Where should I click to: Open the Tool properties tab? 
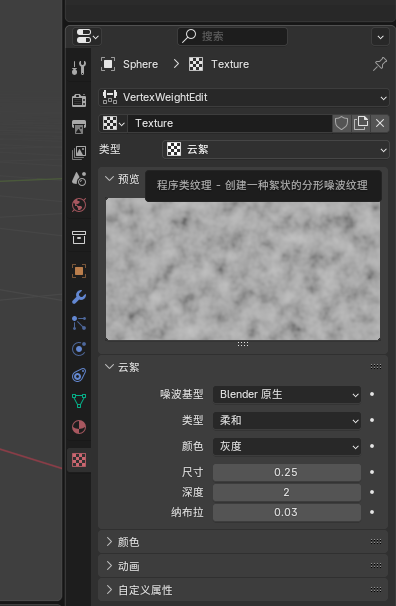79,68
